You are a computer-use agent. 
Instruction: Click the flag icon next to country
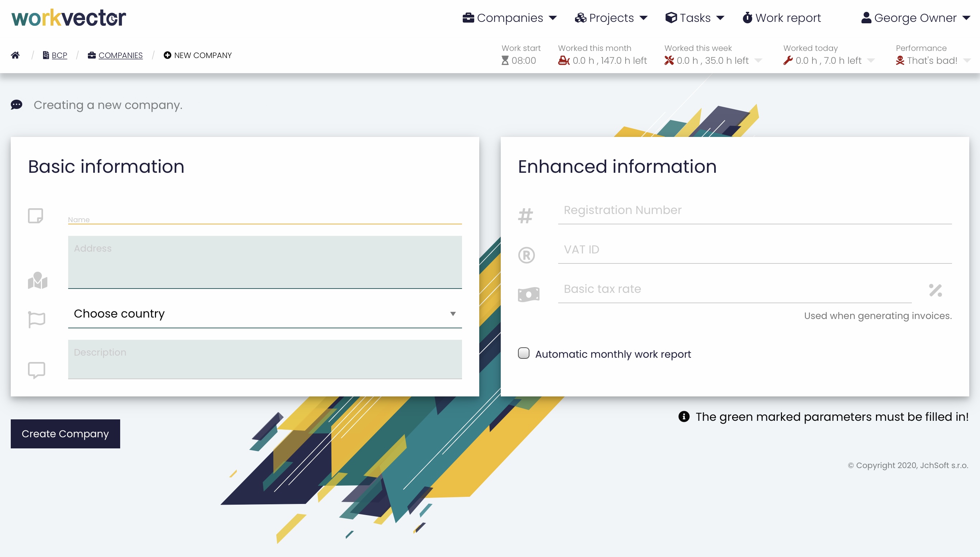coord(37,319)
